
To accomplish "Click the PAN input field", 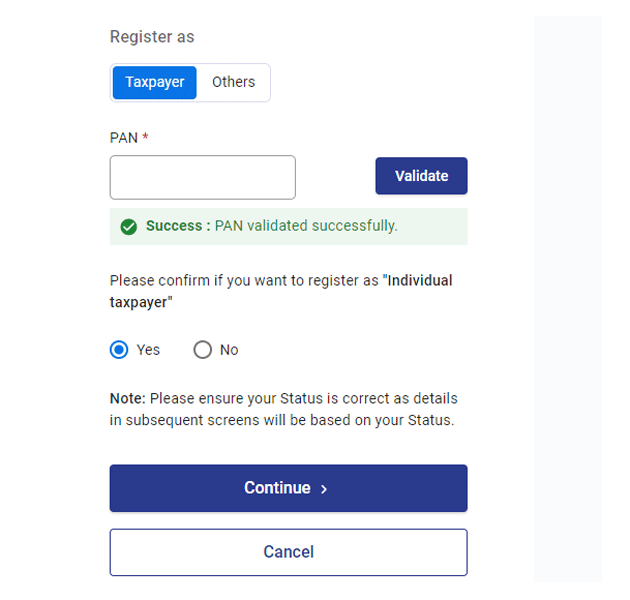I will (202, 177).
